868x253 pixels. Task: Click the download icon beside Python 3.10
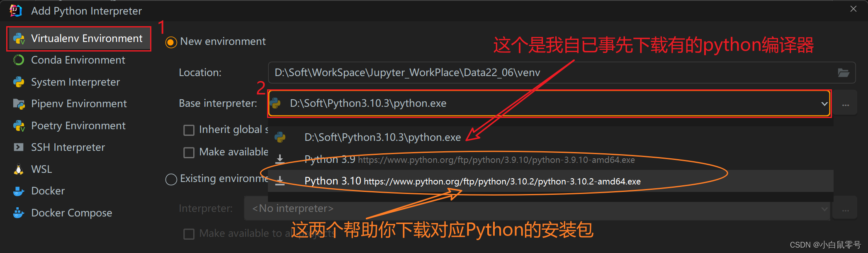280,181
